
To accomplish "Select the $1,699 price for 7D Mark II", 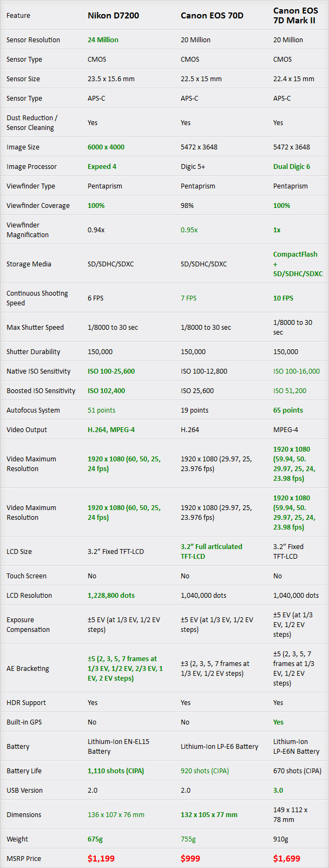I will point(287,858).
